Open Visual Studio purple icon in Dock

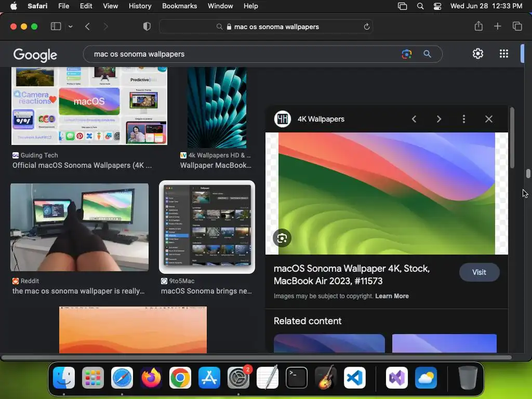[396, 378]
